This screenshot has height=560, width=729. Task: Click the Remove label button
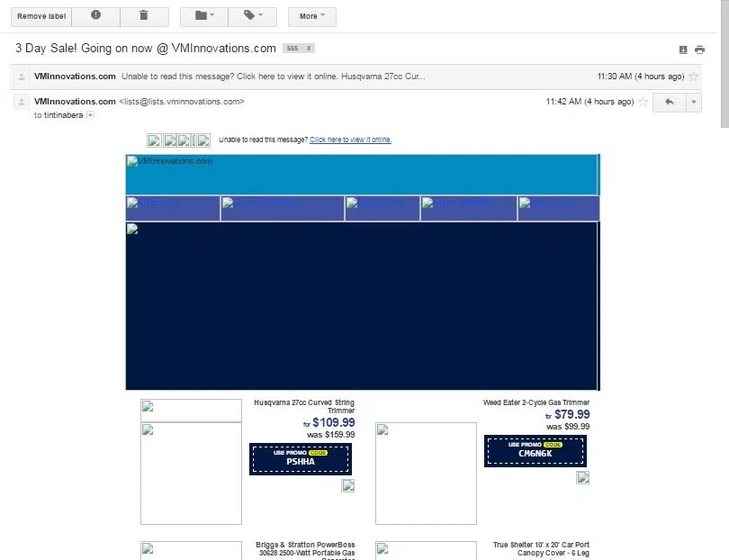[x=41, y=16]
